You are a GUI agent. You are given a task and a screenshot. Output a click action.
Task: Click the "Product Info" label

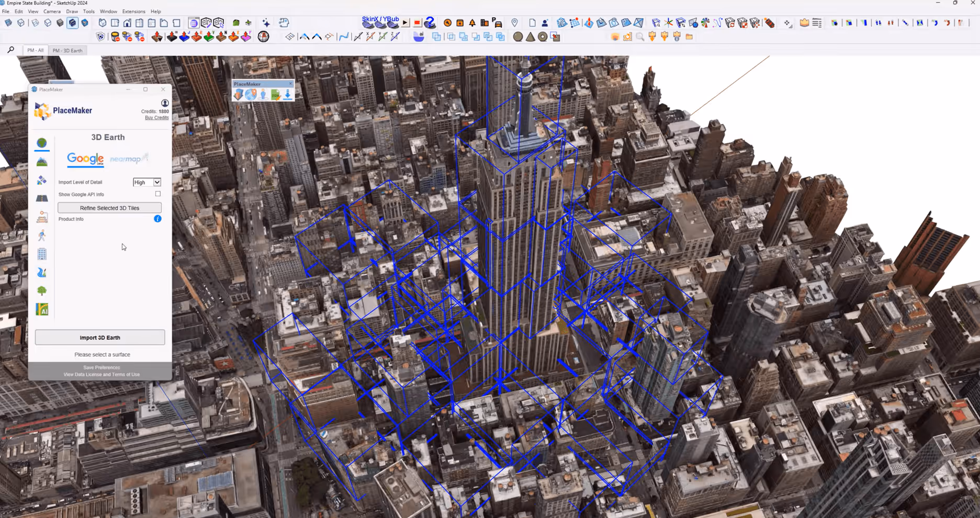(71, 219)
